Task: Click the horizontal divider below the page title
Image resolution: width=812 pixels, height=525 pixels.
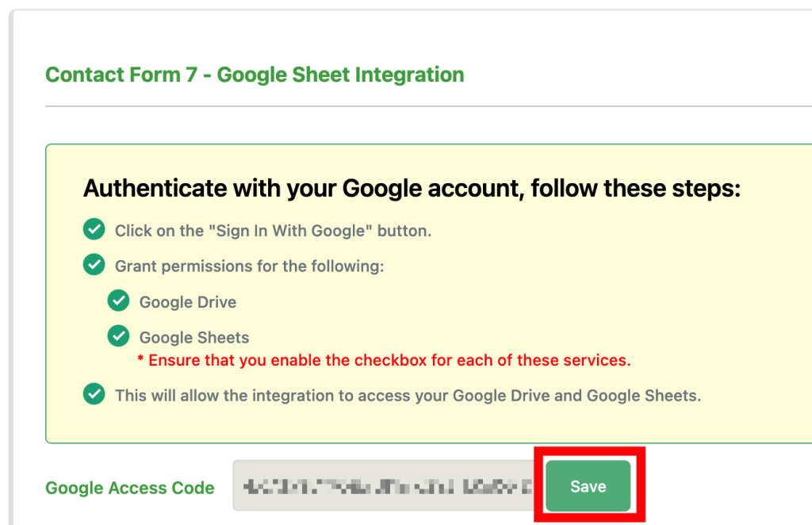Action: tap(428, 106)
